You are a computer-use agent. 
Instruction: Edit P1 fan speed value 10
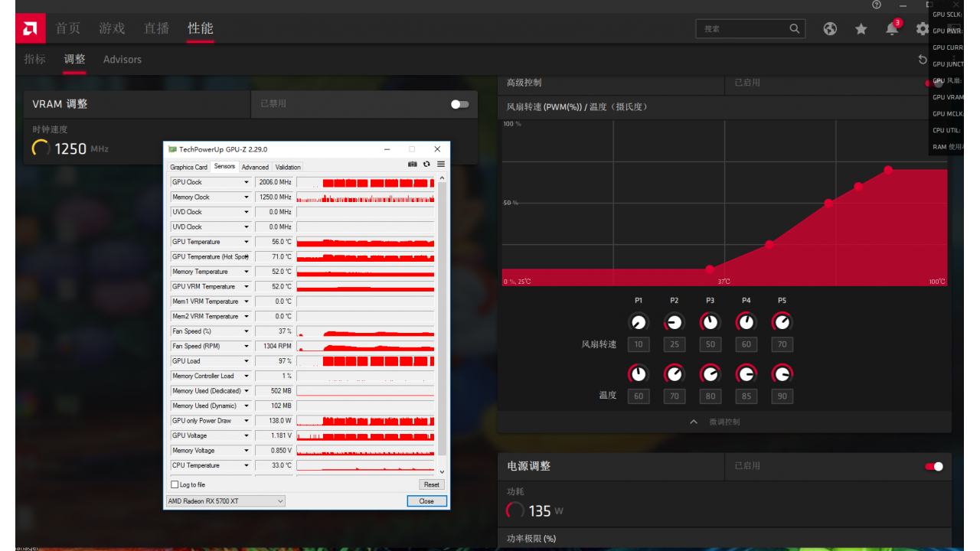[x=639, y=344]
